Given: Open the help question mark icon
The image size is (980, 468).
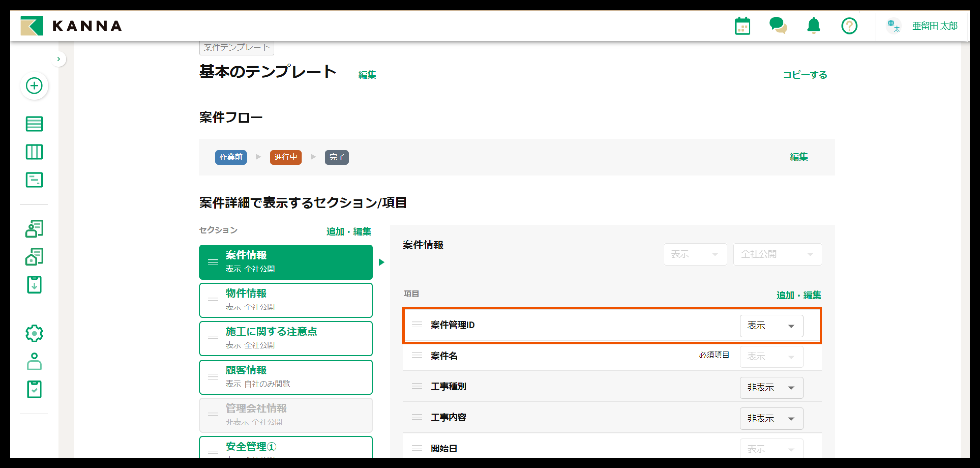Looking at the screenshot, I should coord(849,26).
